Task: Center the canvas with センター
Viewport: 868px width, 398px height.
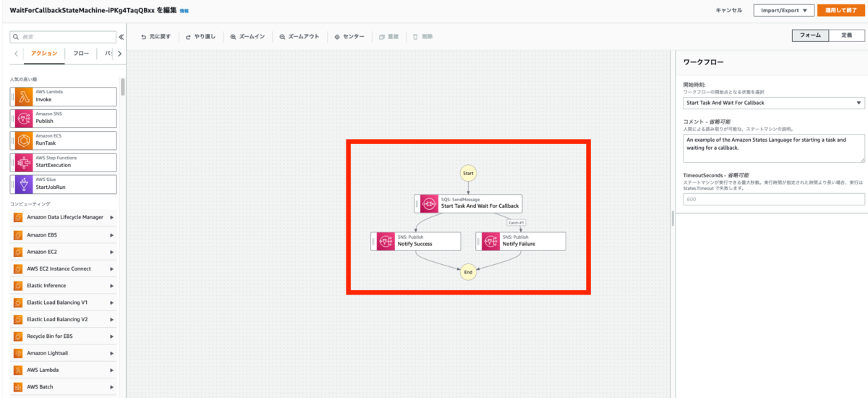Action: coord(349,36)
